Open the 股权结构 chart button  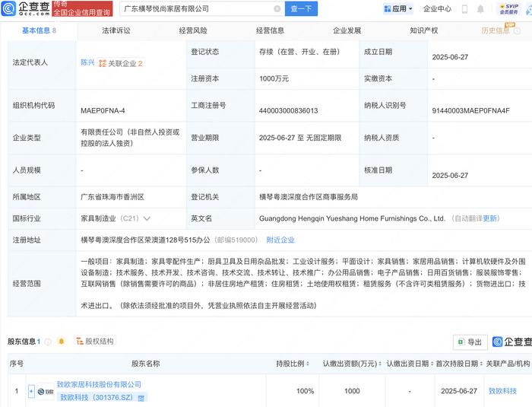coord(95,341)
